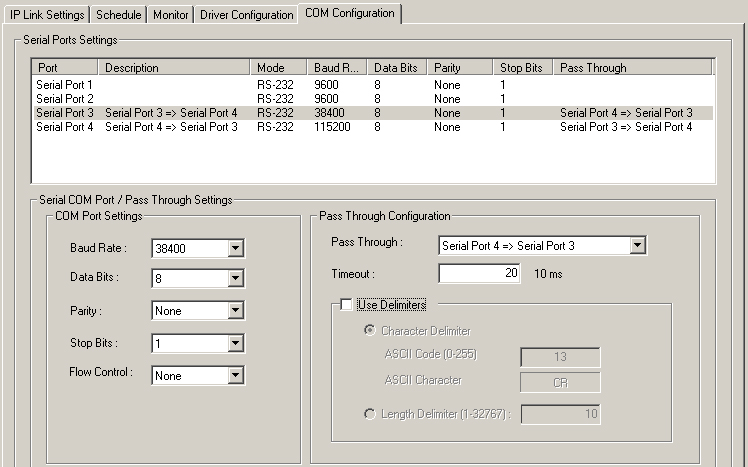Viewport: 748px width, 467px height.
Task: Select the Serial Port 1 row
Action: 64,86
